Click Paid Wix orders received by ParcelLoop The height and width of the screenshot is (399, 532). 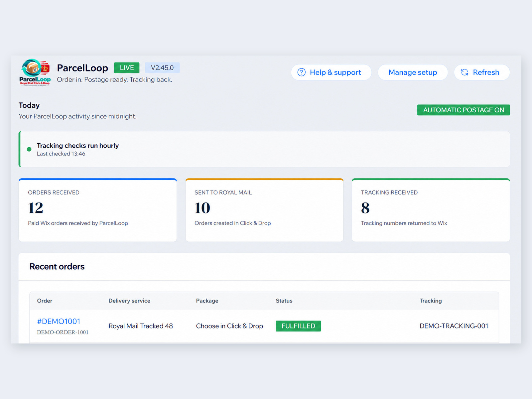[78, 223]
